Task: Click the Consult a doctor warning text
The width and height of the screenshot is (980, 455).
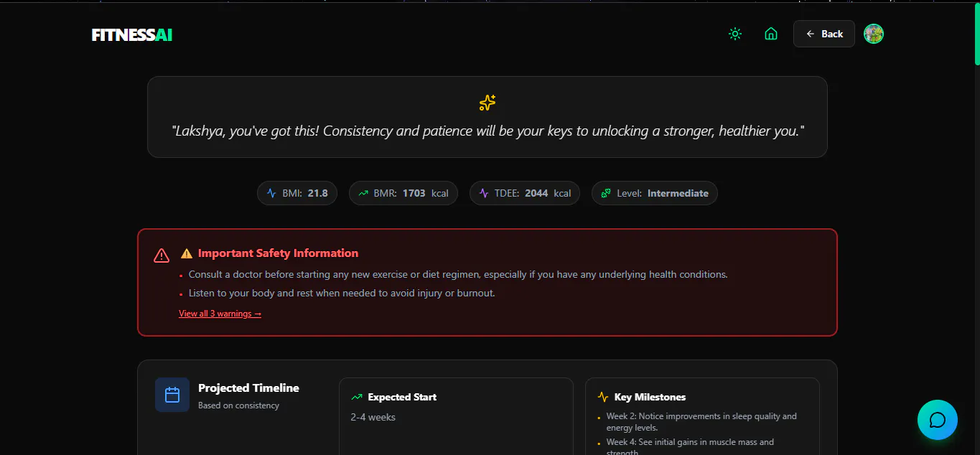Action: [x=458, y=274]
